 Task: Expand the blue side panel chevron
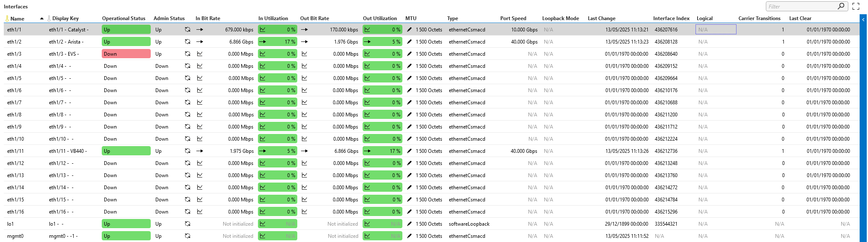[x=863, y=20]
